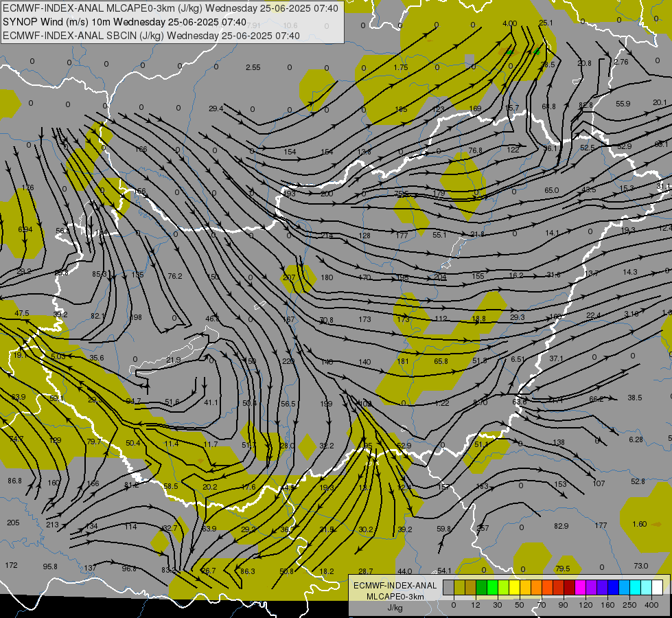This screenshot has height=618, width=672.
Task: Click the map value 2.55
Action: 253,67
